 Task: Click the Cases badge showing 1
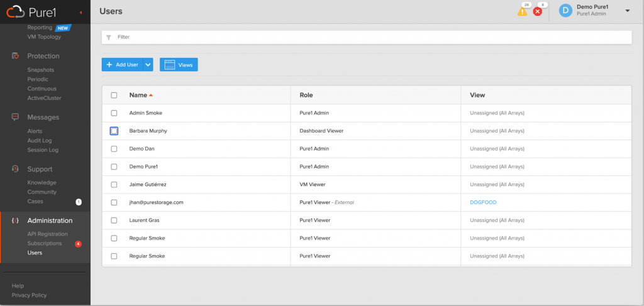[79, 202]
